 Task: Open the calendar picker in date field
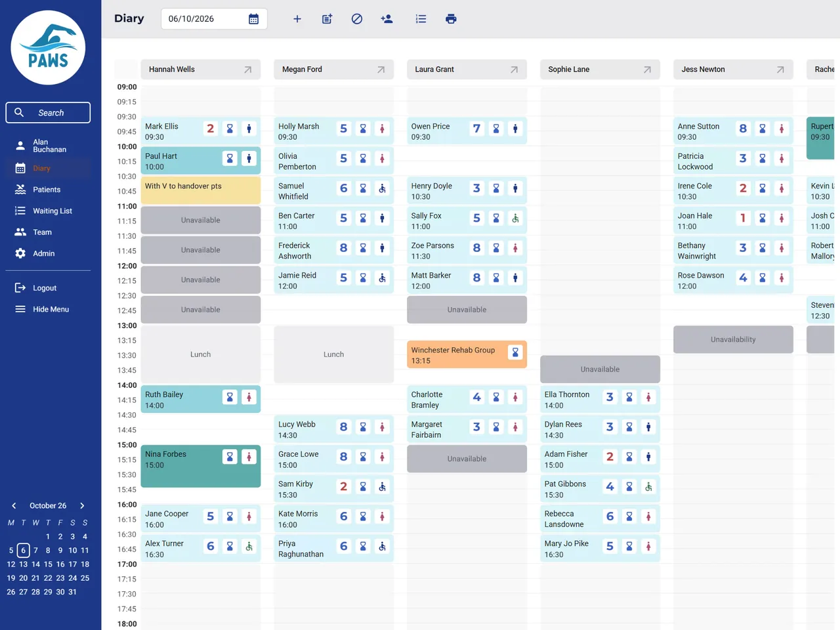(253, 19)
